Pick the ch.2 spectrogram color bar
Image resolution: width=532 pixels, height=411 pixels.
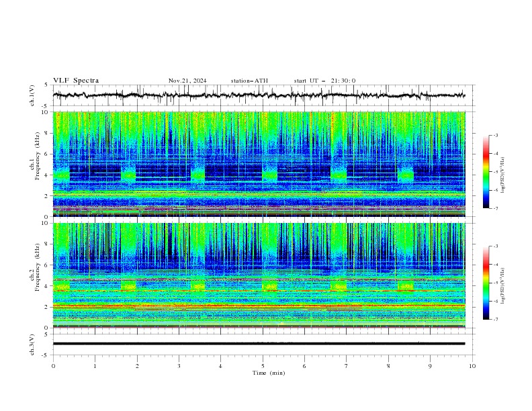pos(486,283)
